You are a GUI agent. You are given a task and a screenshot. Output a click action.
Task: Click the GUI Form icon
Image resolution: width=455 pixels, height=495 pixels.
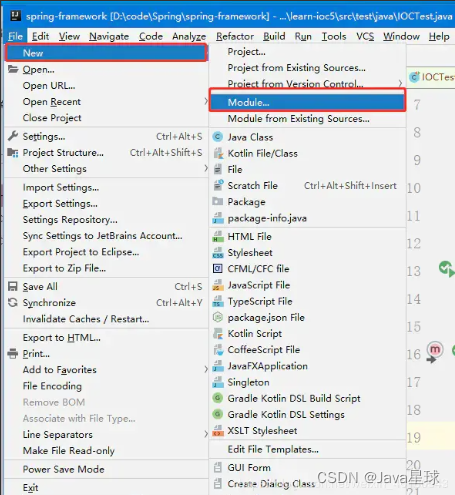click(218, 467)
